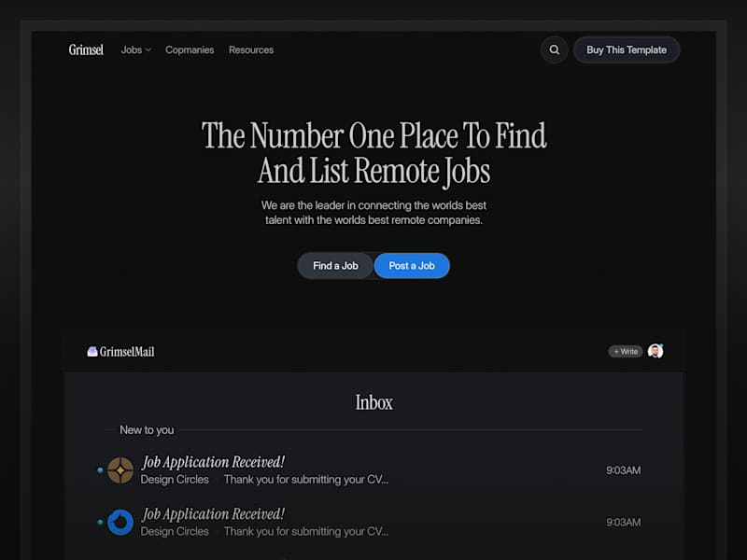Click the 9:03AM timestamp on first email
Screen dimensions: 747x560
(623, 470)
